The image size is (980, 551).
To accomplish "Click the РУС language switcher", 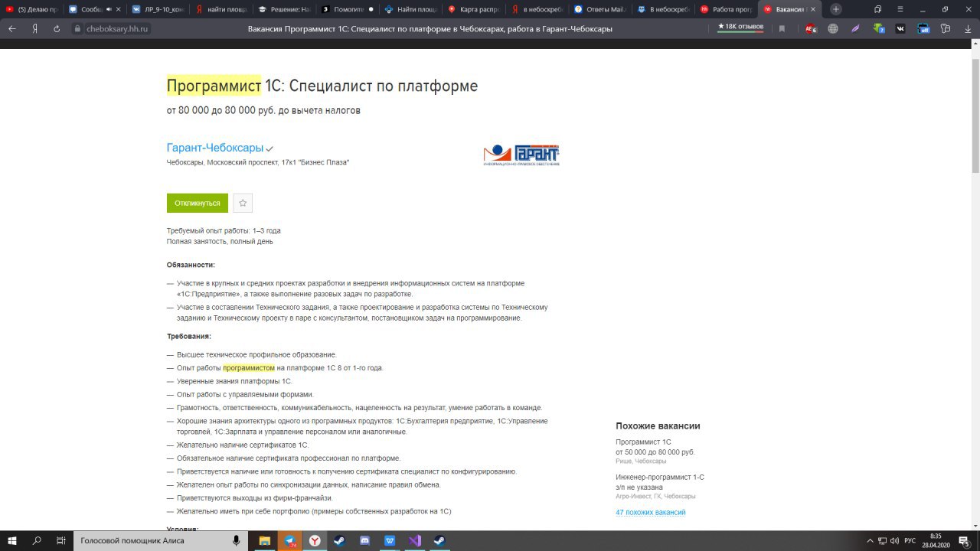I will (x=910, y=540).
